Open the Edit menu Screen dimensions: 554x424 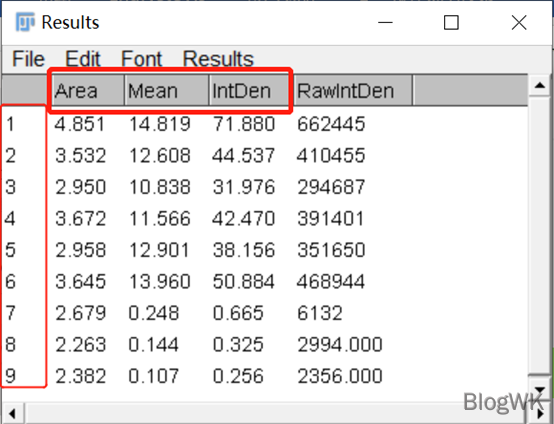point(83,59)
